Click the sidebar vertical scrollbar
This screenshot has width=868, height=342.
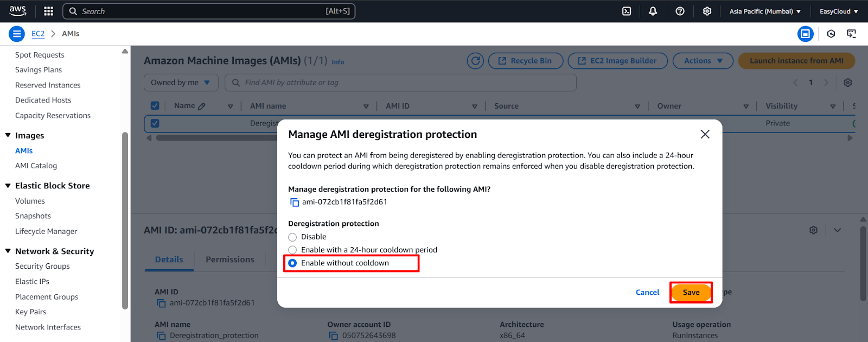pyautogui.click(x=125, y=220)
